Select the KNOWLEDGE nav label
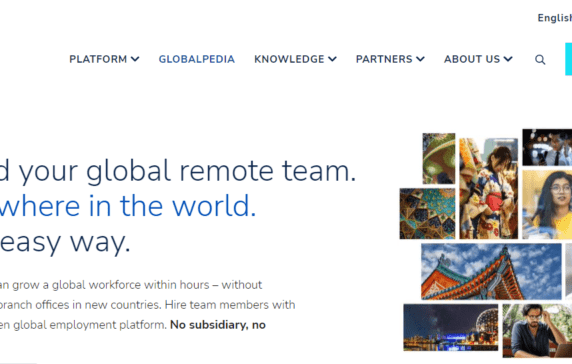This screenshot has height=364, width=572. [x=289, y=59]
